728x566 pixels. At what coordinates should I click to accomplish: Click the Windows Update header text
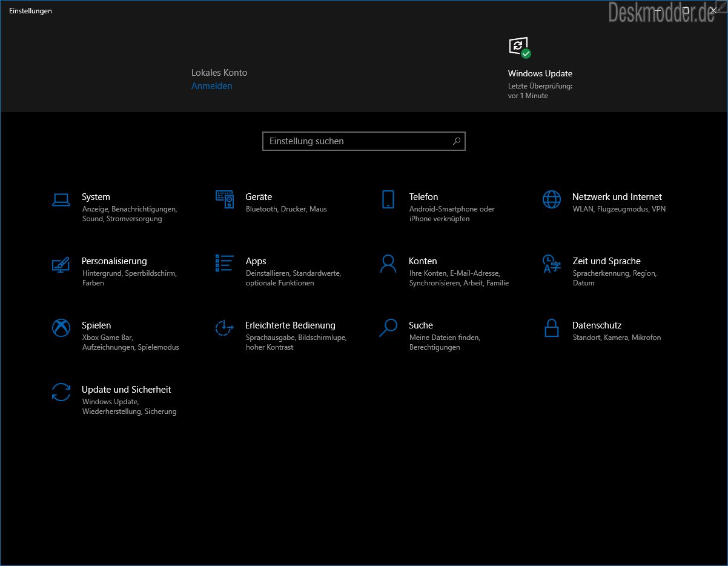point(540,73)
